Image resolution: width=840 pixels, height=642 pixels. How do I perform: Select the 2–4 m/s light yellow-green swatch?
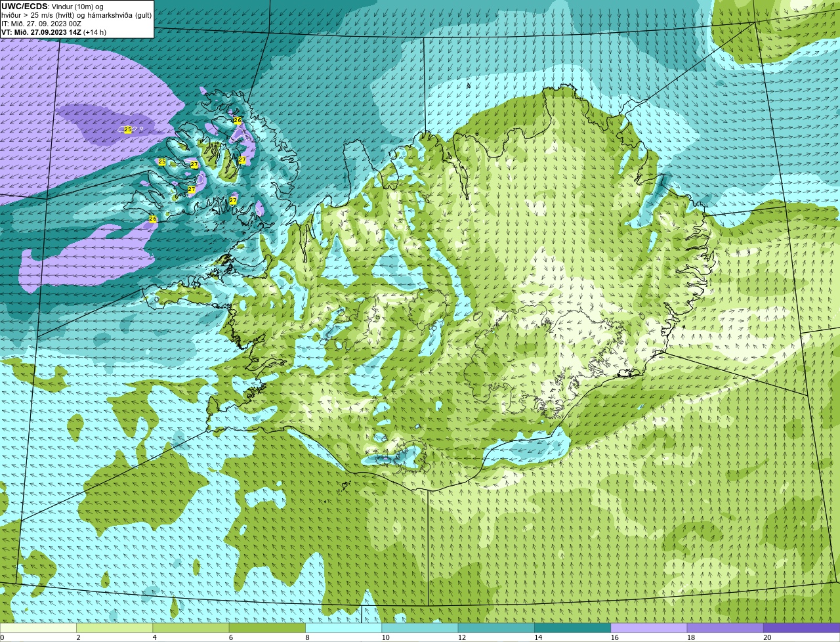pyautogui.click(x=115, y=628)
